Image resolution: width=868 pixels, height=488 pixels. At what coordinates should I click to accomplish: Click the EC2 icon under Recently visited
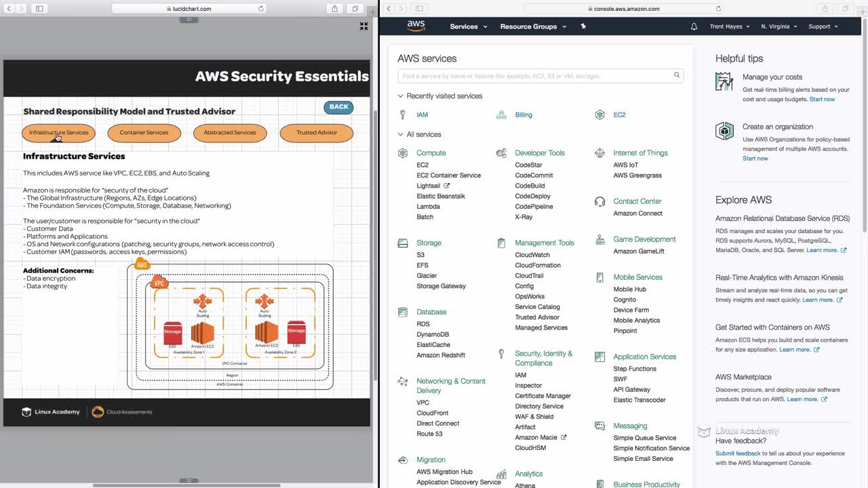pos(599,115)
